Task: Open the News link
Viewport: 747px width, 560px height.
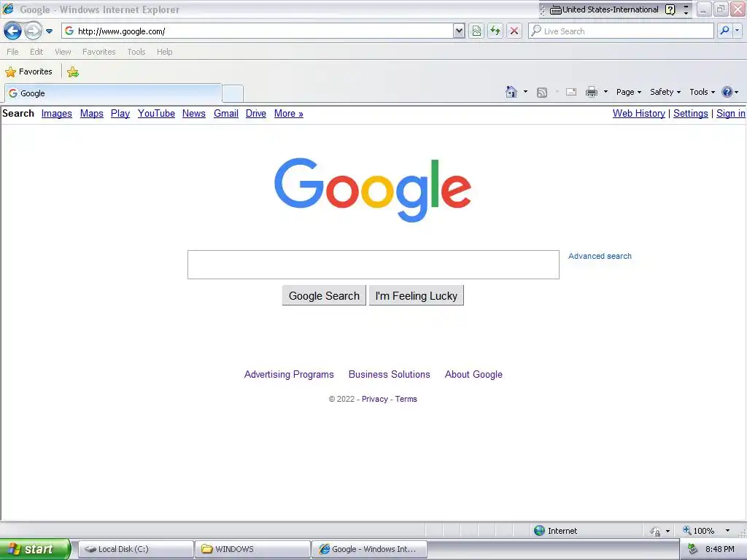Action: (x=194, y=113)
